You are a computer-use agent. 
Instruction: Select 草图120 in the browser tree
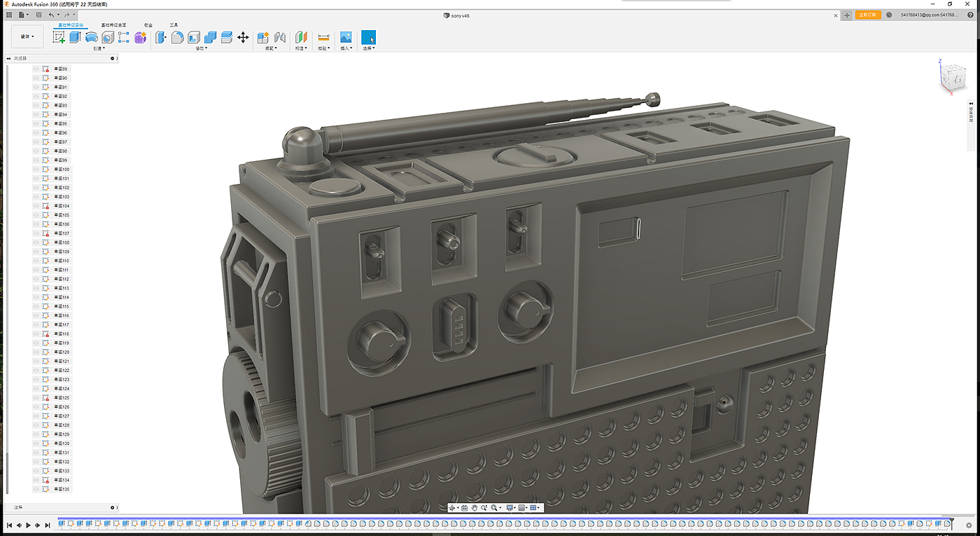pos(62,352)
